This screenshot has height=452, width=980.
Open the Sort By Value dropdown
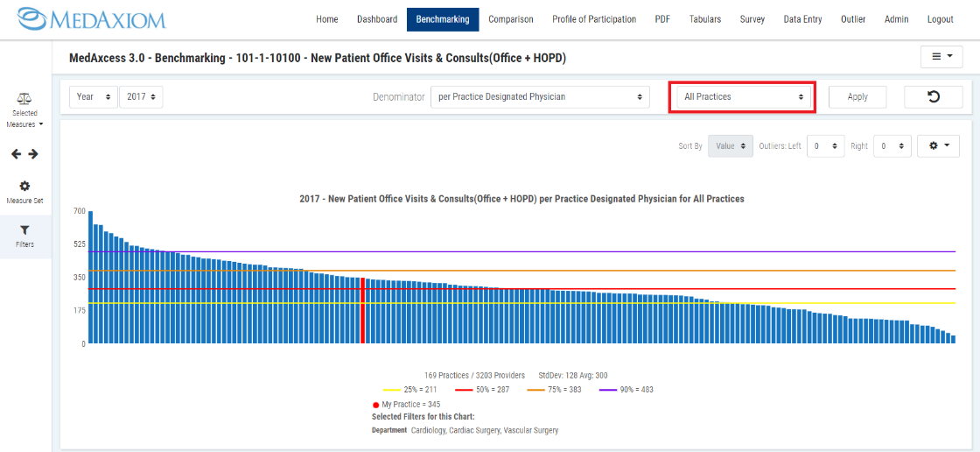click(730, 146)
